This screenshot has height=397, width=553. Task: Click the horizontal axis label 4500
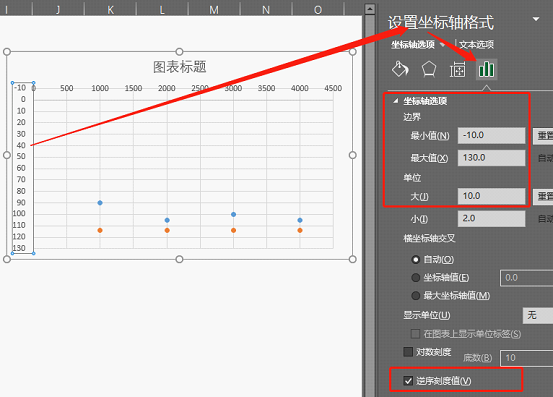click(x=333, y=88)
